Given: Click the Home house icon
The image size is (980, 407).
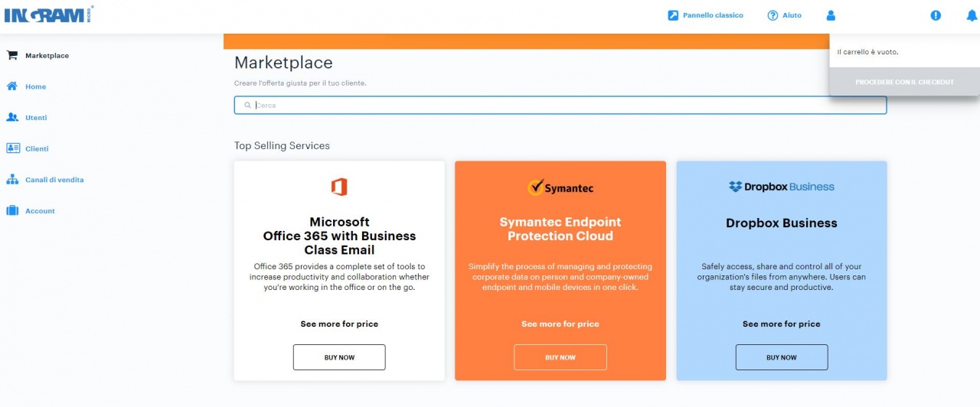Looking at the screenshot, I should pyautogui.click(x=12, y=86).
